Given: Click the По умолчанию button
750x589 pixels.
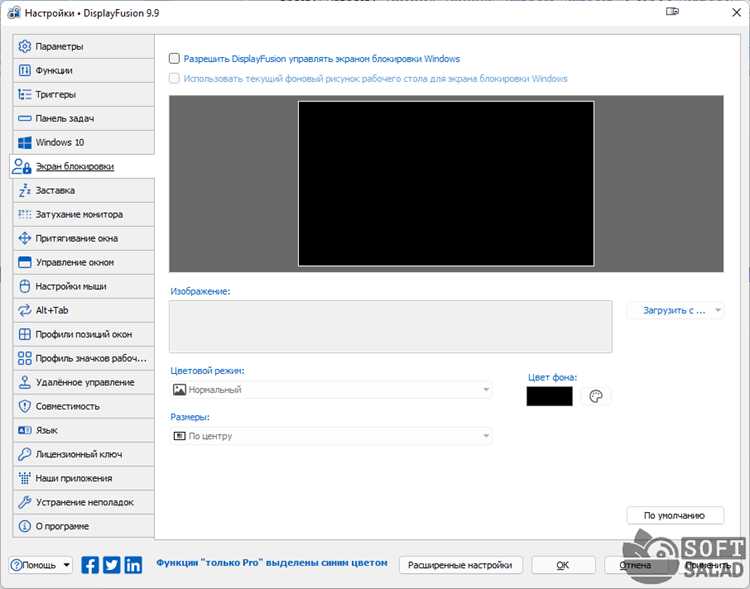Looking at the screenshot, I should click(675, 515).
